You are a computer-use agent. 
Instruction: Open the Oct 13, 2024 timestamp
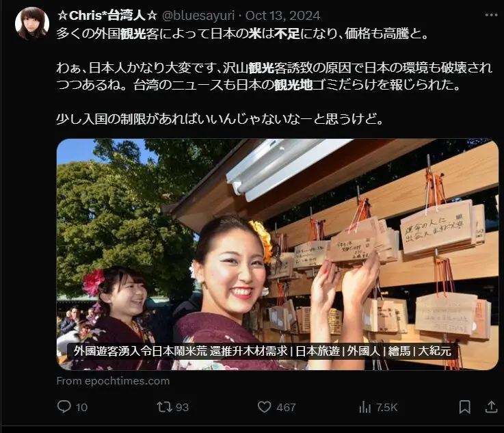tap(283, 16)
